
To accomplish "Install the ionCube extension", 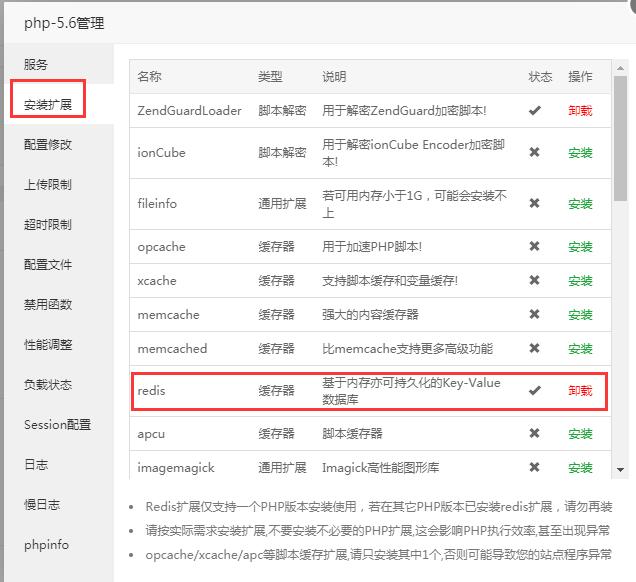I will click(x=580, y=153).
